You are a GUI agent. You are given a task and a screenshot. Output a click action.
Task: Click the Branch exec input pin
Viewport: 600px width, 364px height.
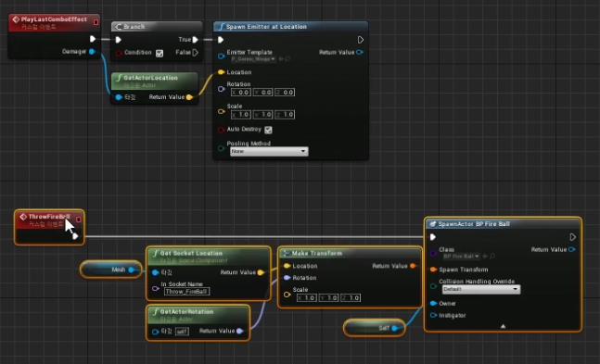[x=119, y=40]
